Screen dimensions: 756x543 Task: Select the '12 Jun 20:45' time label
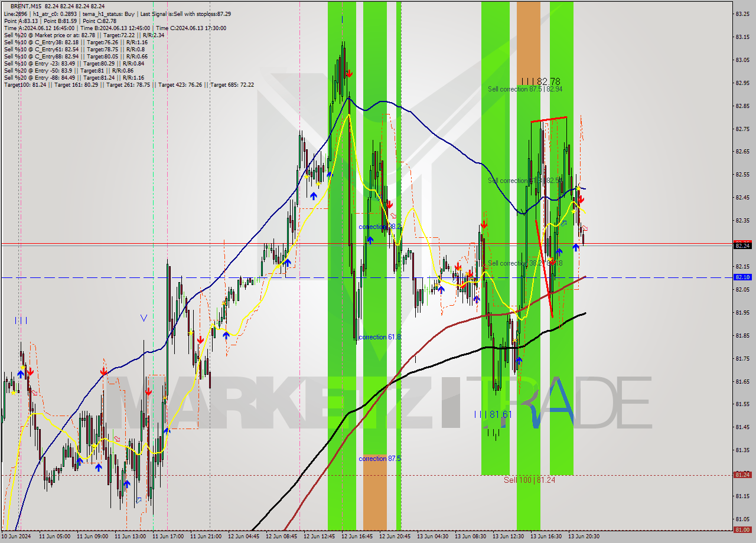[x=394, y=537]
